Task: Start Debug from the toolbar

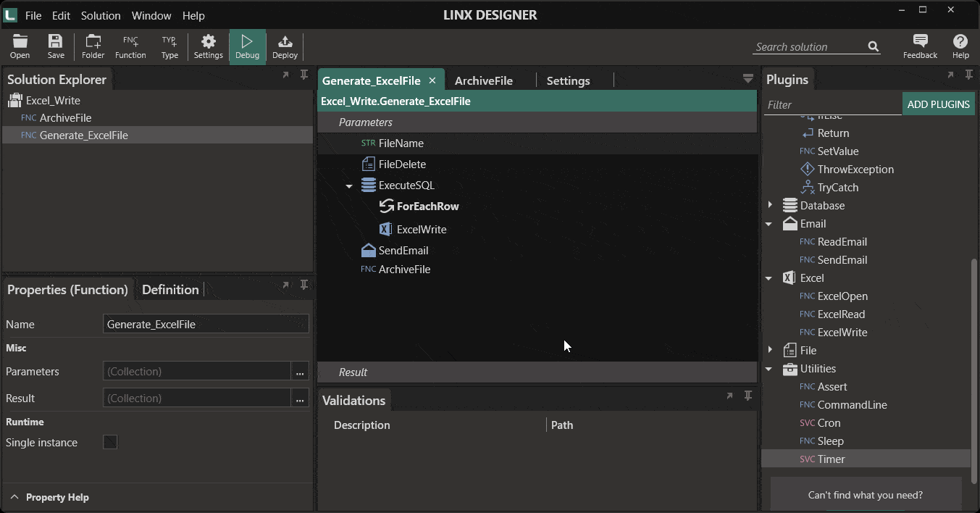Action: pyautogui.click(x=247, y=46)
